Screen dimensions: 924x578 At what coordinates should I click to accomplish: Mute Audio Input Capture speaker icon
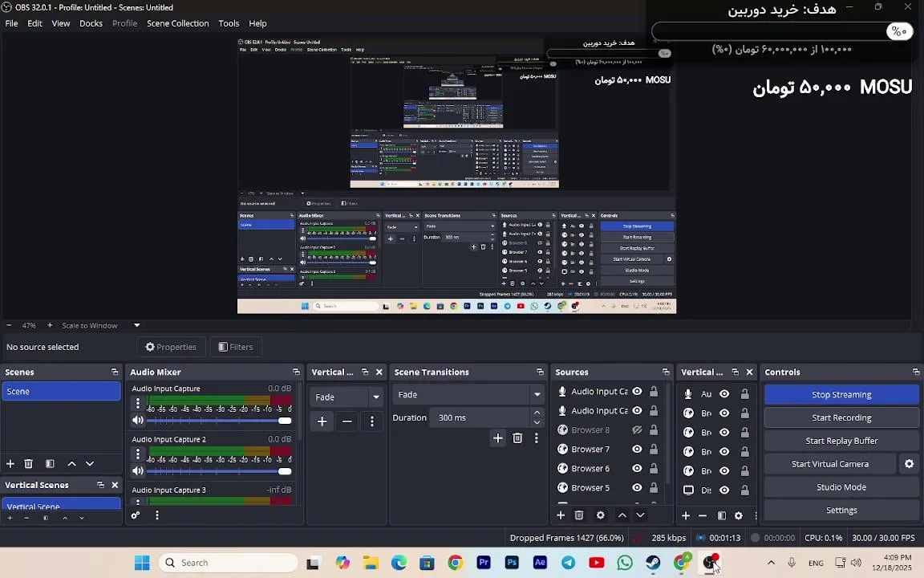pyautogui.click(x=138, y=420)
